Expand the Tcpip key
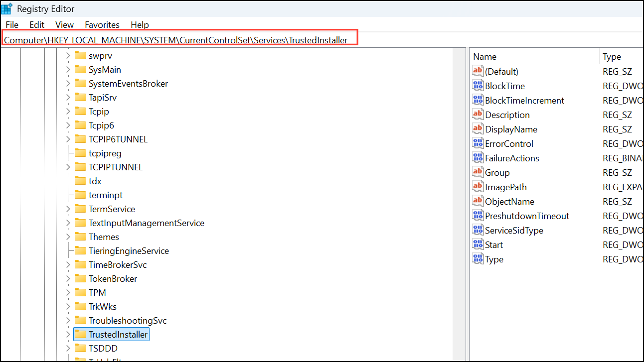Screen dimensions: 644x362 point(68,112)
